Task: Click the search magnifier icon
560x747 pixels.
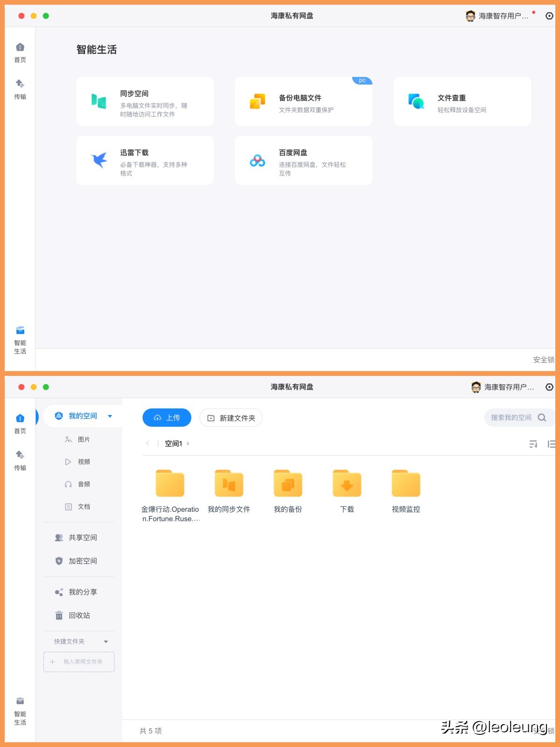Action: click(542, 417)
